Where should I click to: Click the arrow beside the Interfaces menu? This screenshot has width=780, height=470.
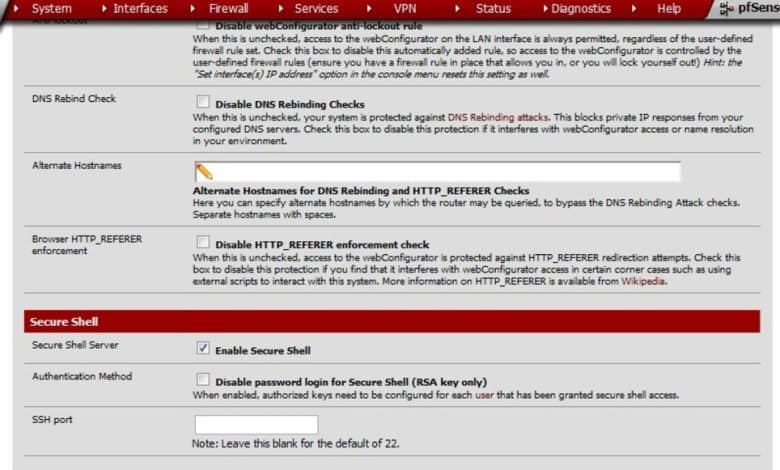[104, 8]
